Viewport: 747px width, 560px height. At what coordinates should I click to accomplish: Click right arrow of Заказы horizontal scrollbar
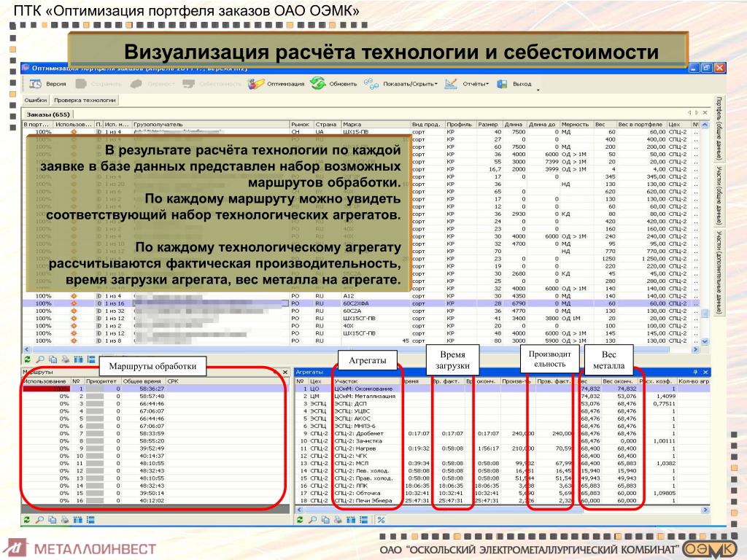[695, 349]
